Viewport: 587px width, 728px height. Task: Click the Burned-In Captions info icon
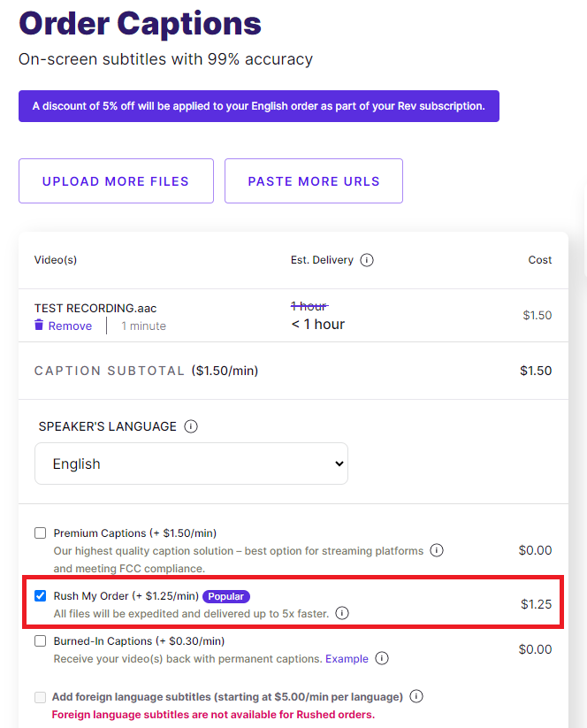click(382, 658)
